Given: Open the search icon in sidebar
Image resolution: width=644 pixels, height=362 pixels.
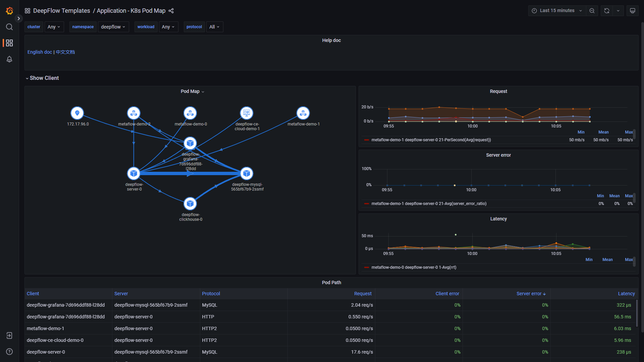Looking at the screenshot, I should click(9, 27).
